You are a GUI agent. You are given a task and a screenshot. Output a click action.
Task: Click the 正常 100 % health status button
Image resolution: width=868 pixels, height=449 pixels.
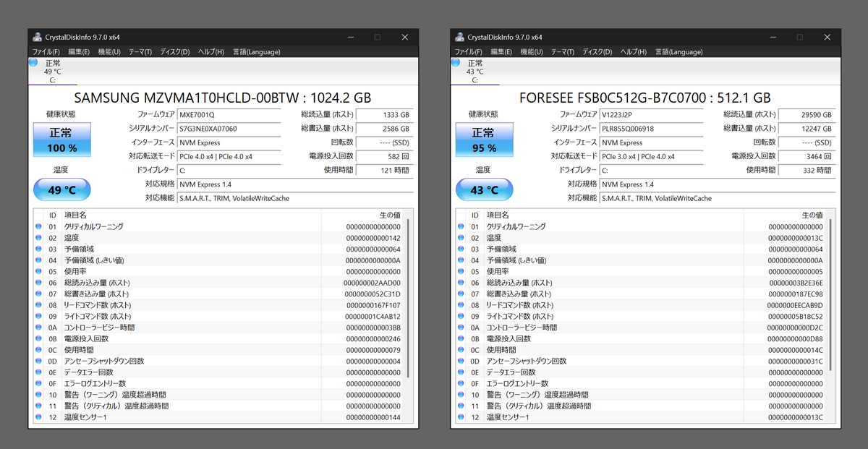pos(62,140)
